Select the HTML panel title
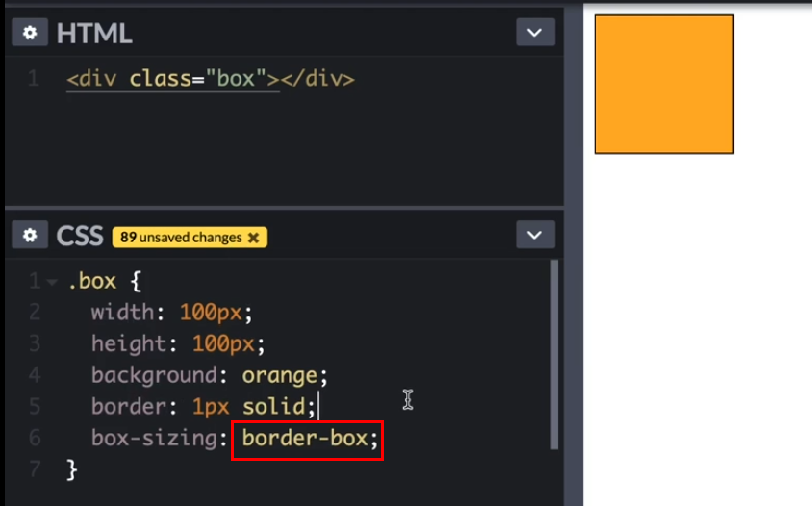 pyautogui.click(x=94, y=33)
